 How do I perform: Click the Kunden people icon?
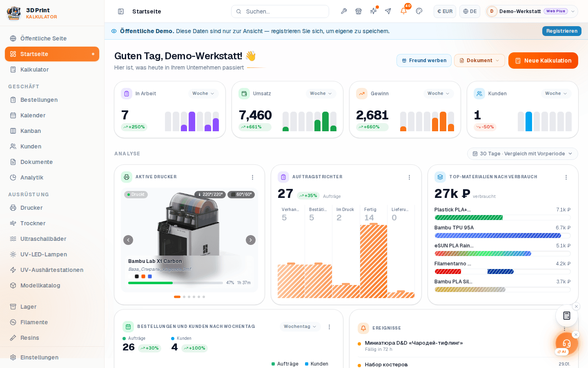(x=479, y=94)
